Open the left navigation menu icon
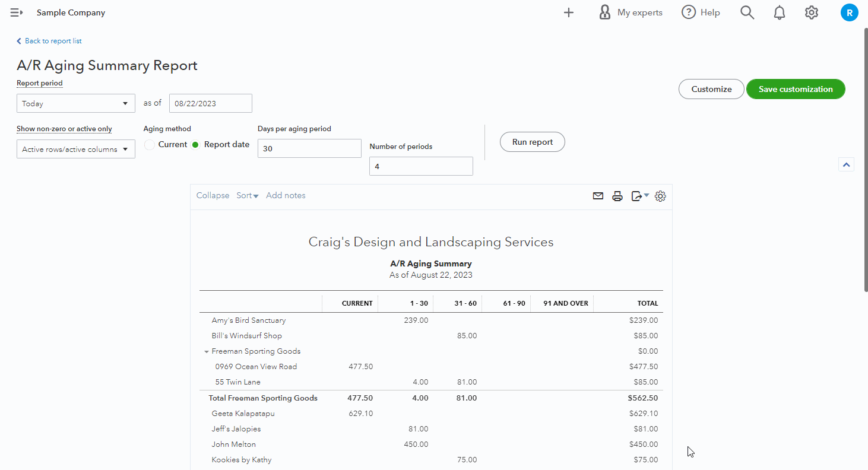The width and height of the screenshot is (868, 470). (17, 12)
